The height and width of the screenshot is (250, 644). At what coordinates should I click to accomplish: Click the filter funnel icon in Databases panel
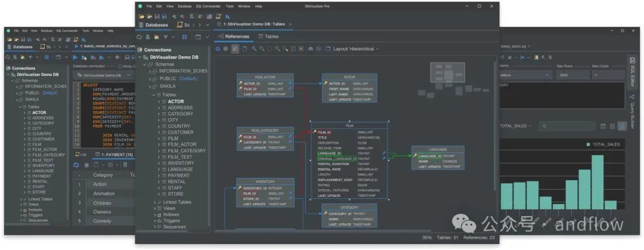[165, 36]
